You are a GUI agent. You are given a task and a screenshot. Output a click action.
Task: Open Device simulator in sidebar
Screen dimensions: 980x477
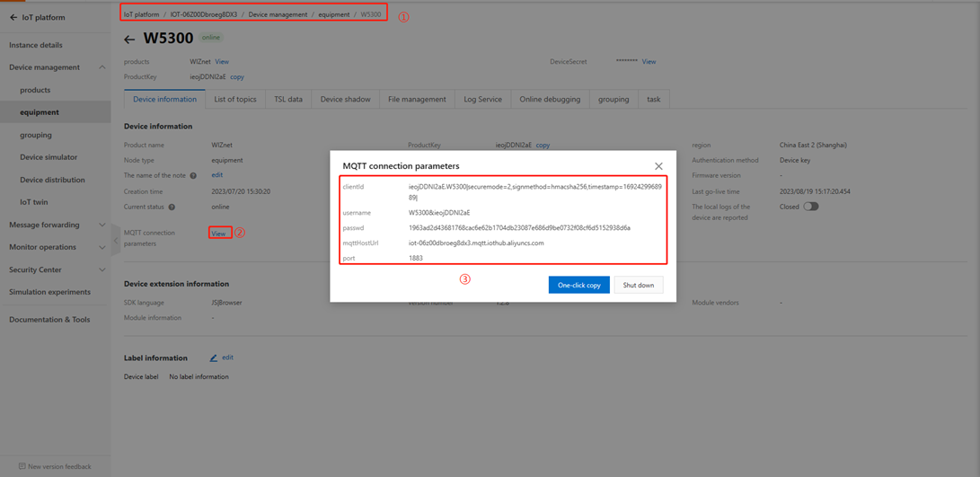(x=49, y=157)
